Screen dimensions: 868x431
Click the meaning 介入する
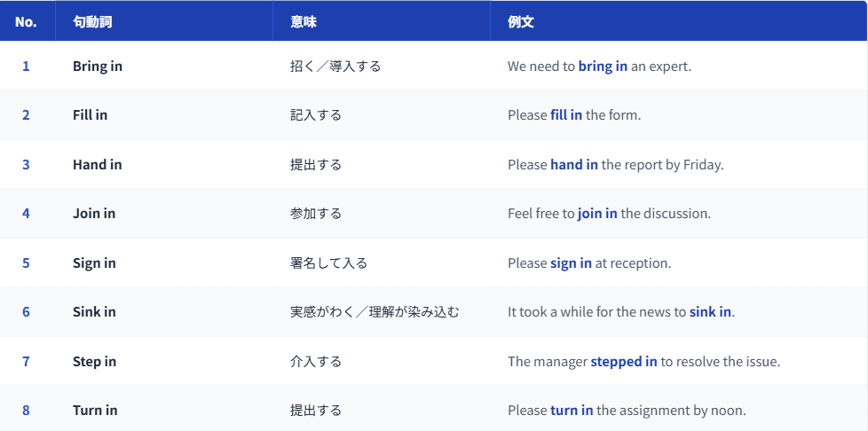click(316, 362)
